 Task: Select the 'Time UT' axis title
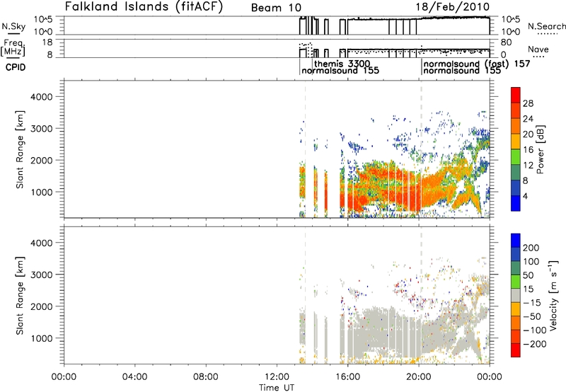pyautogui.click(x=277, y=388)
